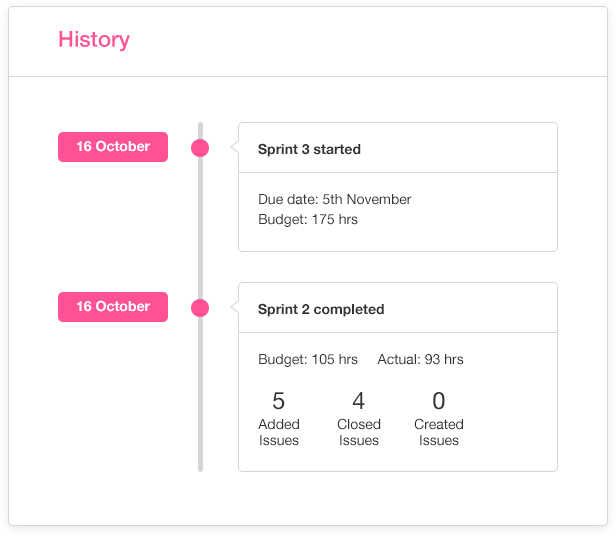
Task: Click Budget: 105 hrs in Sprint 2
Action: pos(308,359)
